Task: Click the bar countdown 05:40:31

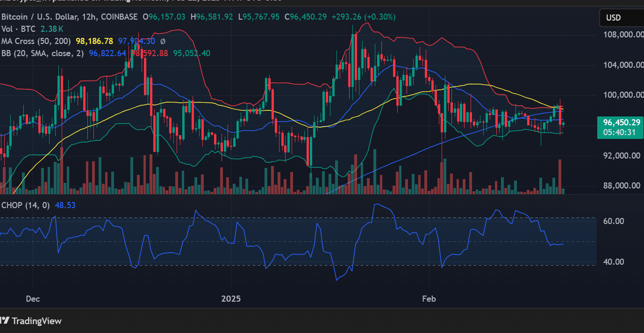Action: pos(619,132)
